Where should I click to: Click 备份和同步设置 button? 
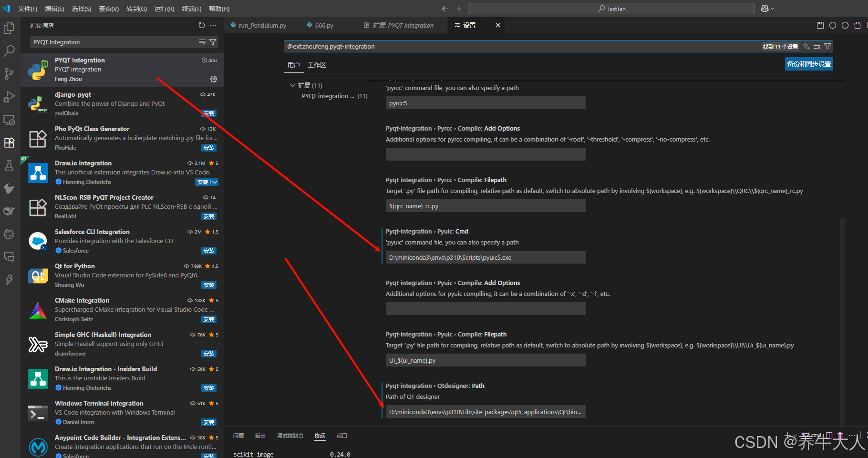click(x=809, y=64)
